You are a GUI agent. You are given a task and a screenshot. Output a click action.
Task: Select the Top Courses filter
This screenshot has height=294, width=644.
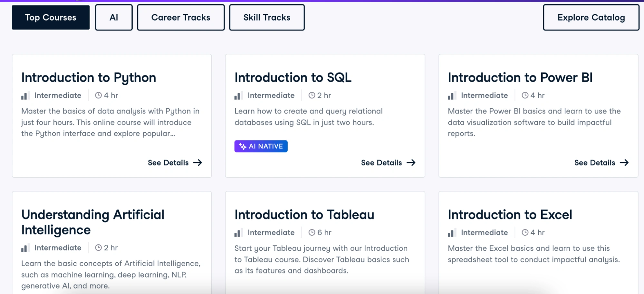pyautogui.click(x=50, y=17)
